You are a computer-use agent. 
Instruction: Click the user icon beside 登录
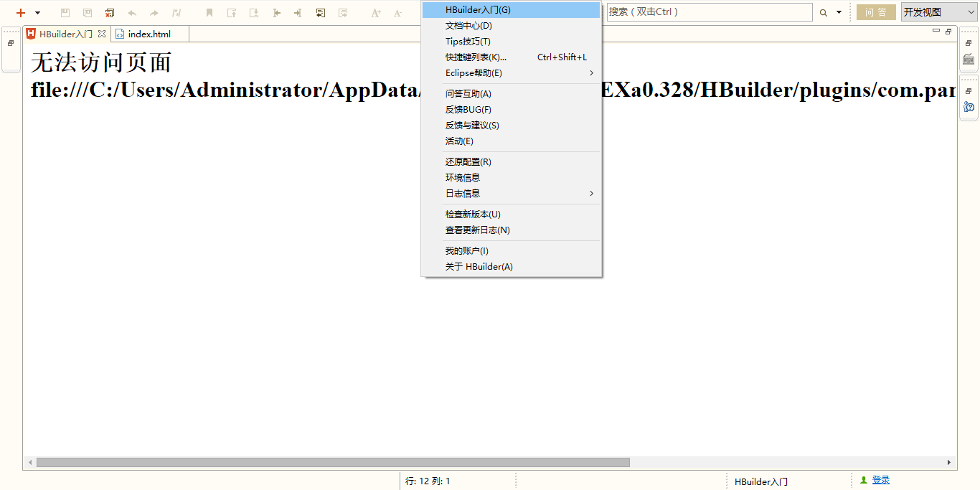pos(864,480)
